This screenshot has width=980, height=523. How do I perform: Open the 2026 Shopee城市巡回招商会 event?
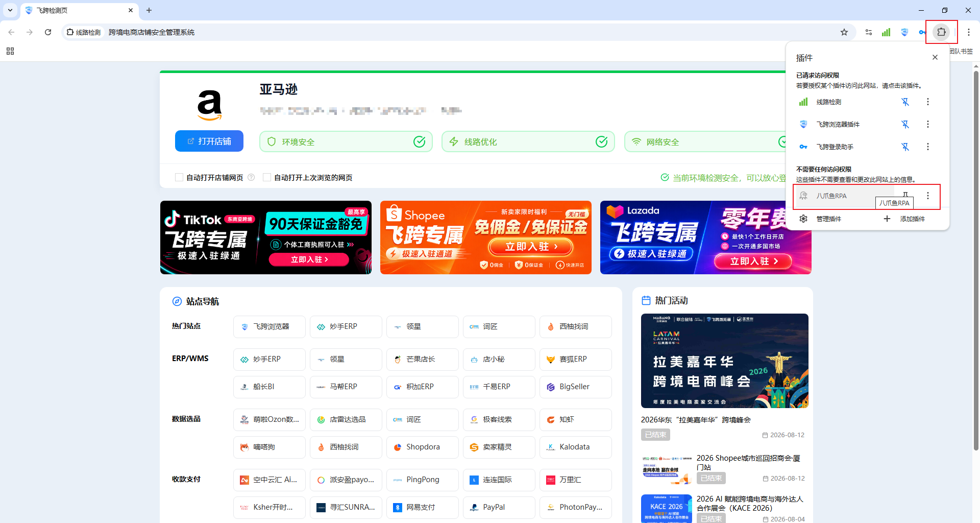coord(723,469)
